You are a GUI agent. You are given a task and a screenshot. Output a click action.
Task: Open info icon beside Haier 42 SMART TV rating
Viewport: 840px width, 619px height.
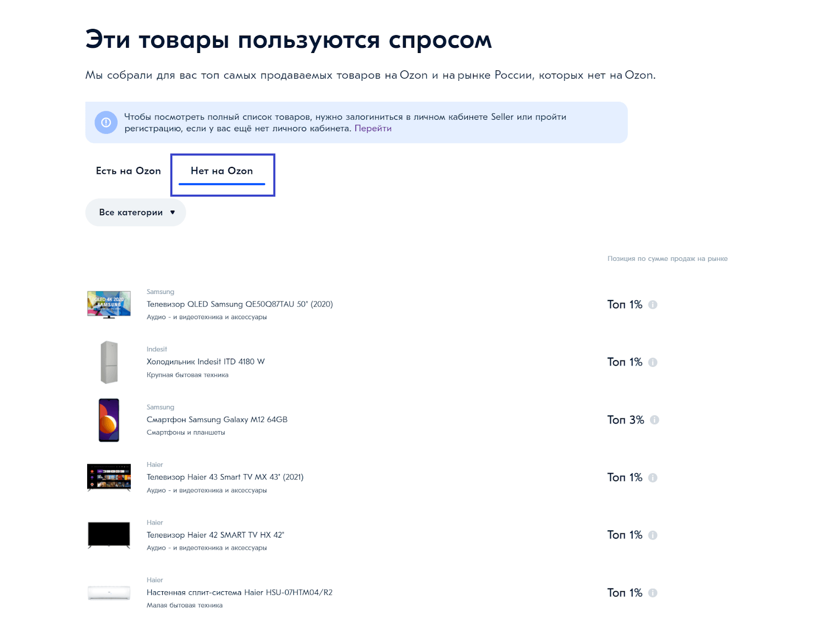(653, 535)
